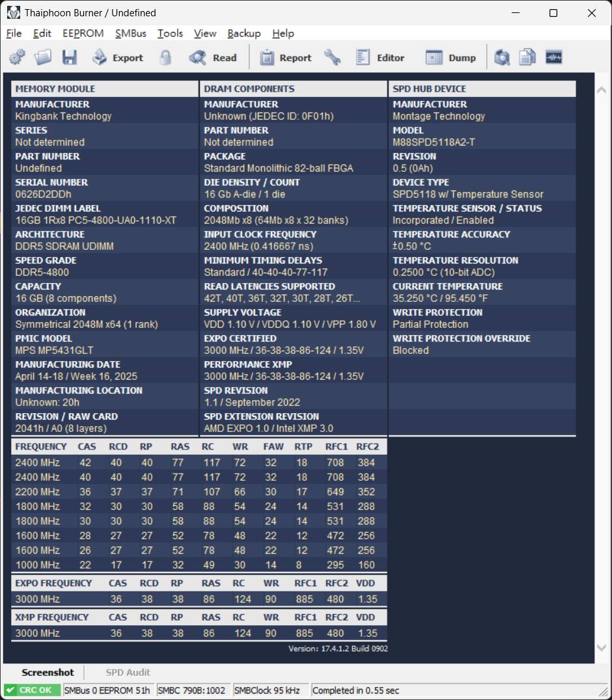Image resolution: width=612 pixels, height=700 pixels.
Task: Click the waveform monitor toolbar icon
Action: coord(554,58)
